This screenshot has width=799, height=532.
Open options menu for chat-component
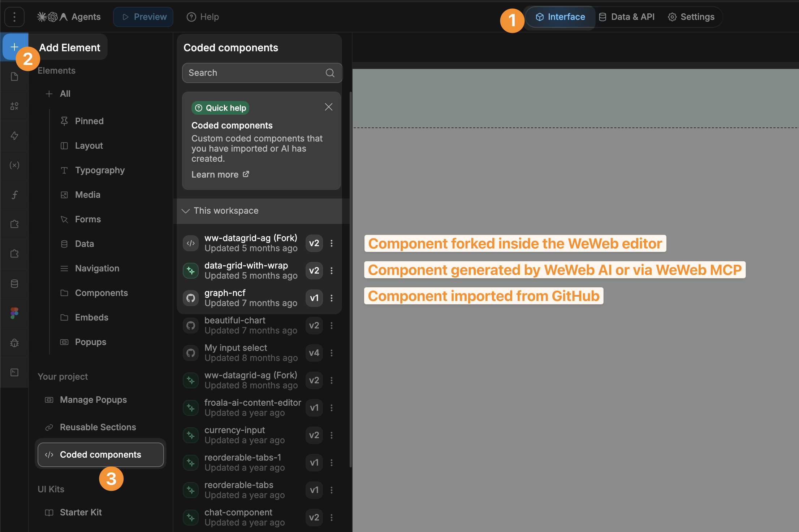pyautogui.click(x=332, y=518)
